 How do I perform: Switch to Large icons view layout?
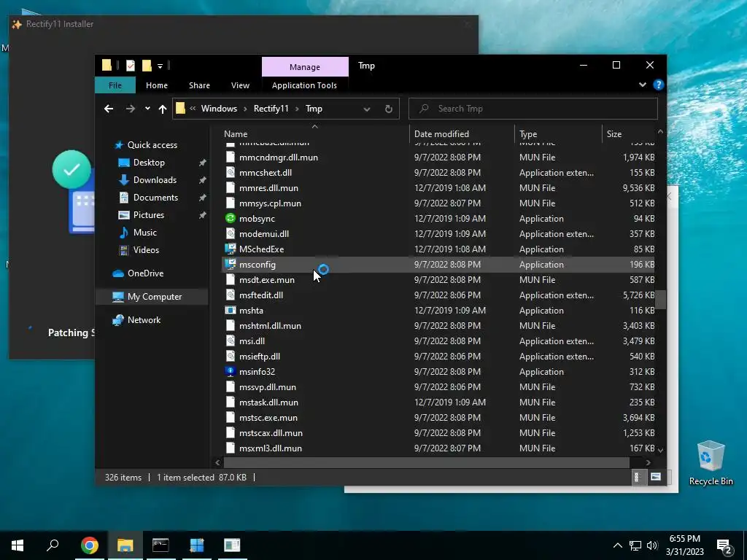pos(656,477)
